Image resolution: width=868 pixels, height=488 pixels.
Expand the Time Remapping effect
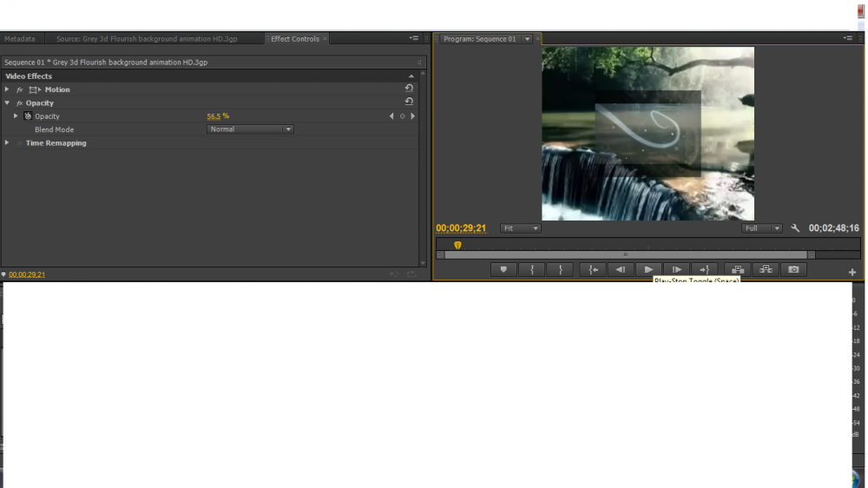(x=7, y=143)
